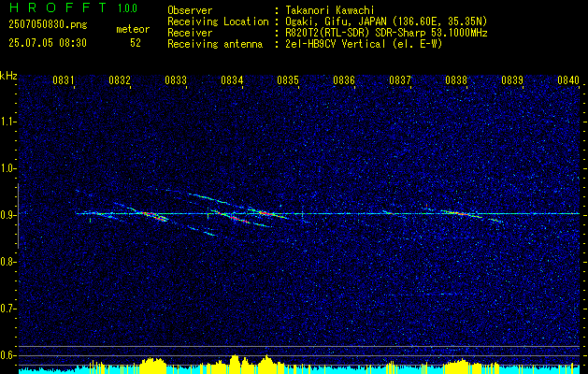Click the date stamp 25.07.05 08:30
This screenshot has width=588, height=374.
click(48, 43)
